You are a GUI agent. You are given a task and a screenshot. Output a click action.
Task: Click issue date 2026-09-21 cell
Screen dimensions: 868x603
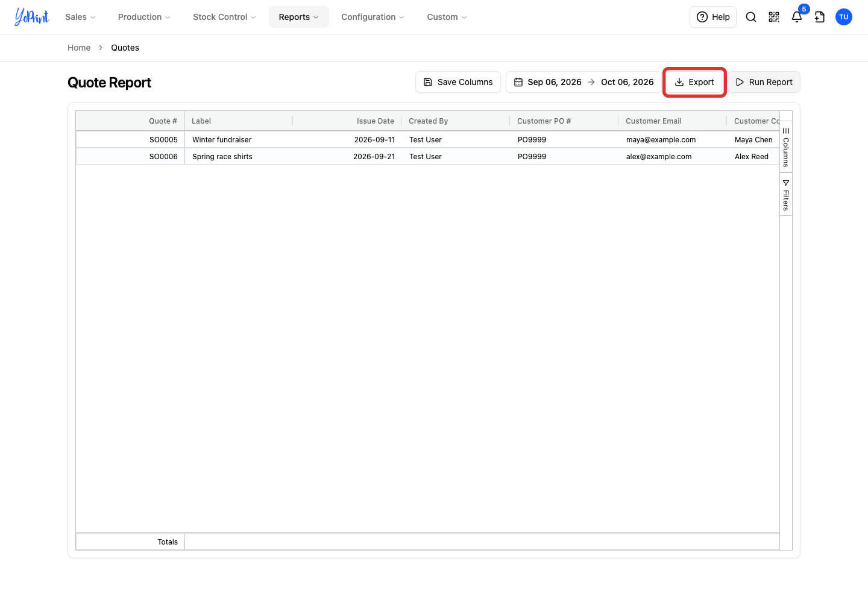pos(347,157)
